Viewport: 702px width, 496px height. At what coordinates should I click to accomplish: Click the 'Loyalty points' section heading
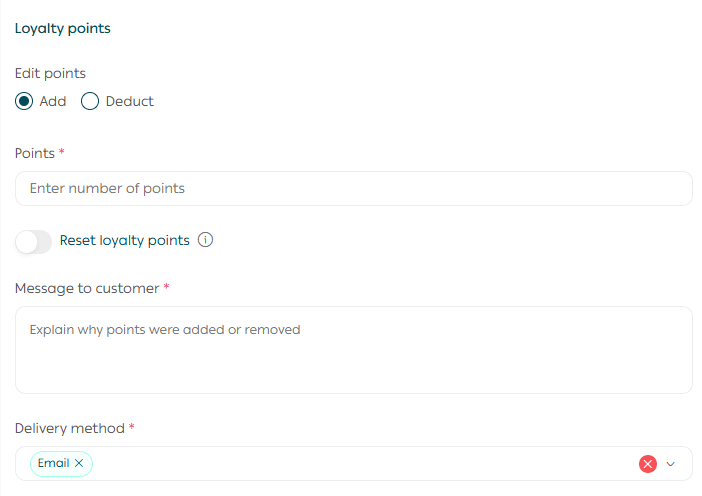[62, 28]
